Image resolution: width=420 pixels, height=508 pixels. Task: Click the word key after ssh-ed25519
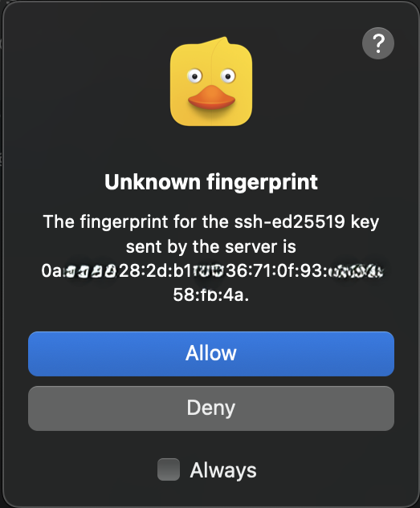365,223
